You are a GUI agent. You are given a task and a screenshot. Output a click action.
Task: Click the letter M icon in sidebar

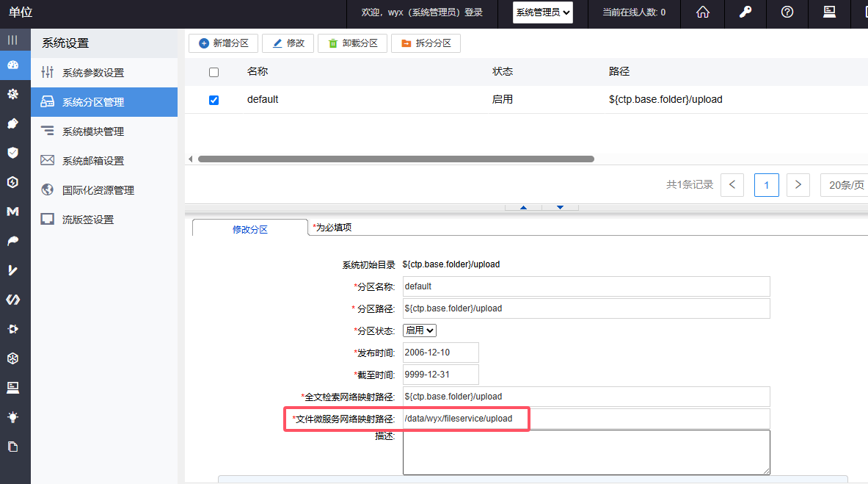point(12,212)
